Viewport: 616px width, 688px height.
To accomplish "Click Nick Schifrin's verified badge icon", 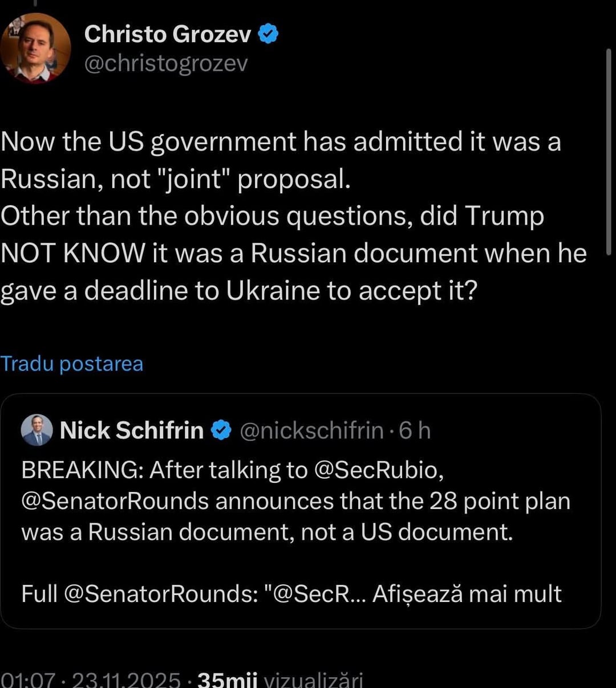I will [221, 430].
